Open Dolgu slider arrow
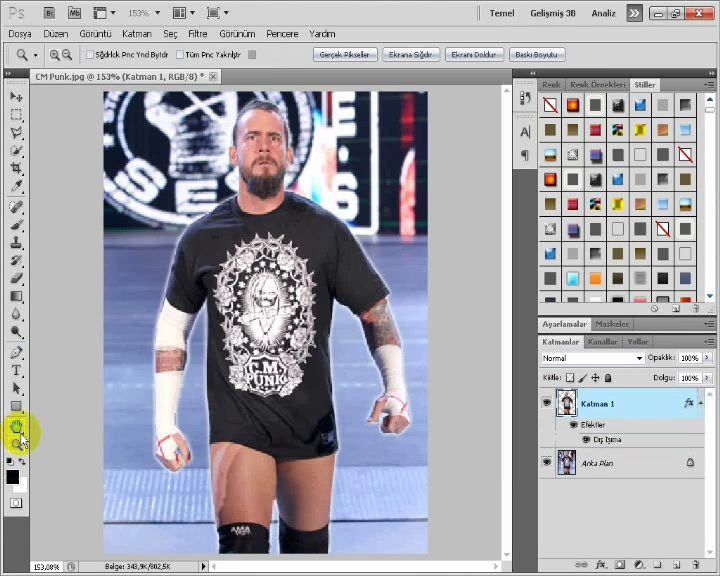 pos(707,378)
